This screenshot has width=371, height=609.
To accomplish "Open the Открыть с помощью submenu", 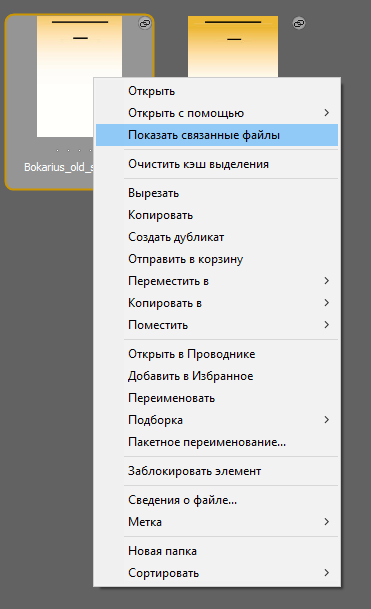I will tap(217, 113).
